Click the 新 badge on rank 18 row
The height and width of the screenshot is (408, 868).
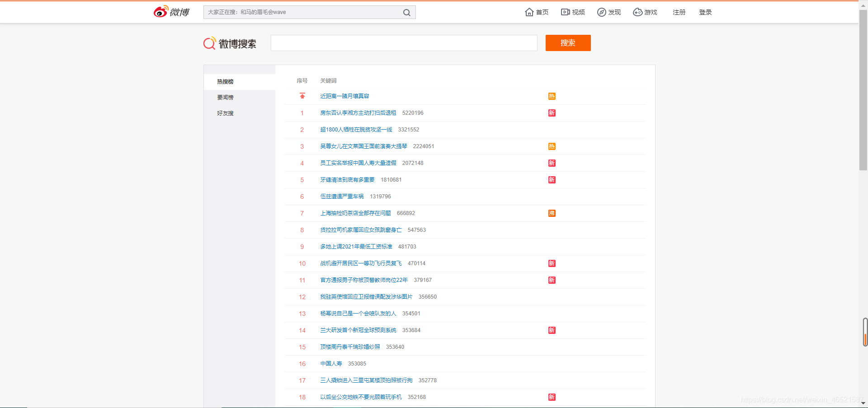click(552, 397)
